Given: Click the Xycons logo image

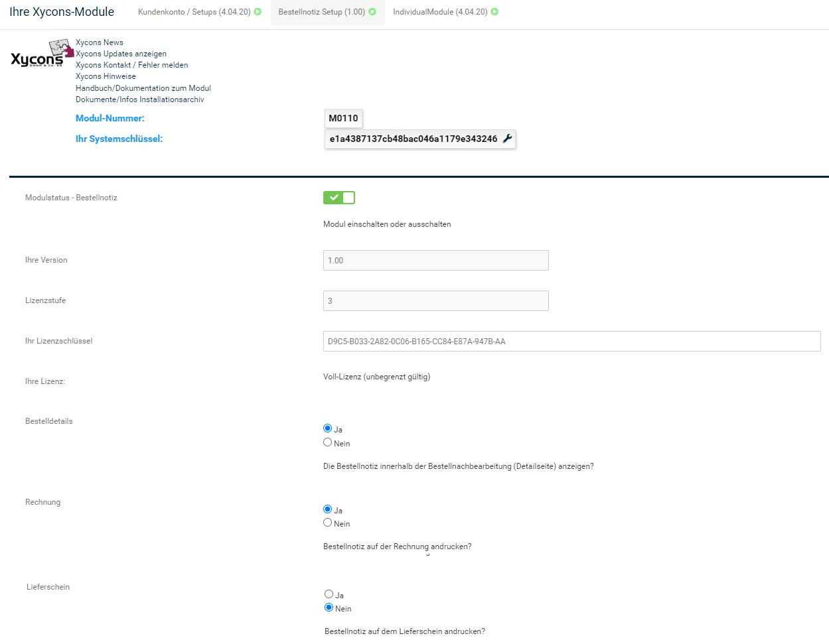Looking at the screenshot, I should tap(42, 54).
